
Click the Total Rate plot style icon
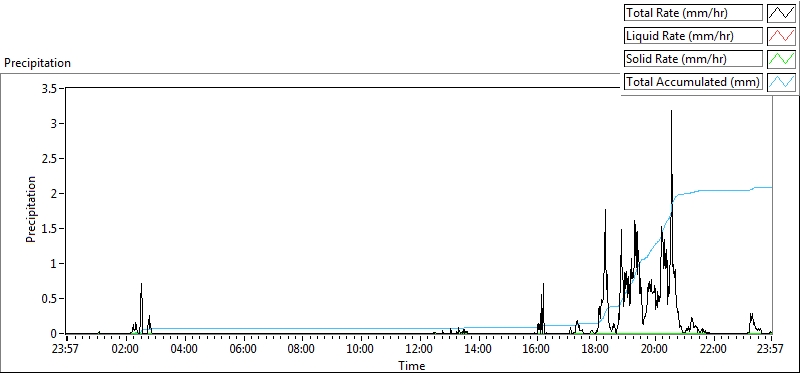point(781,13)
